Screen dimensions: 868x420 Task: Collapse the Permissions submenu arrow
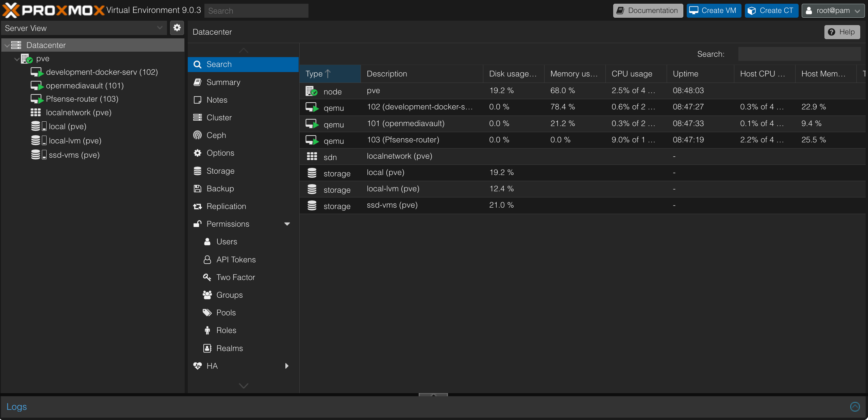[x=287, y=224]
